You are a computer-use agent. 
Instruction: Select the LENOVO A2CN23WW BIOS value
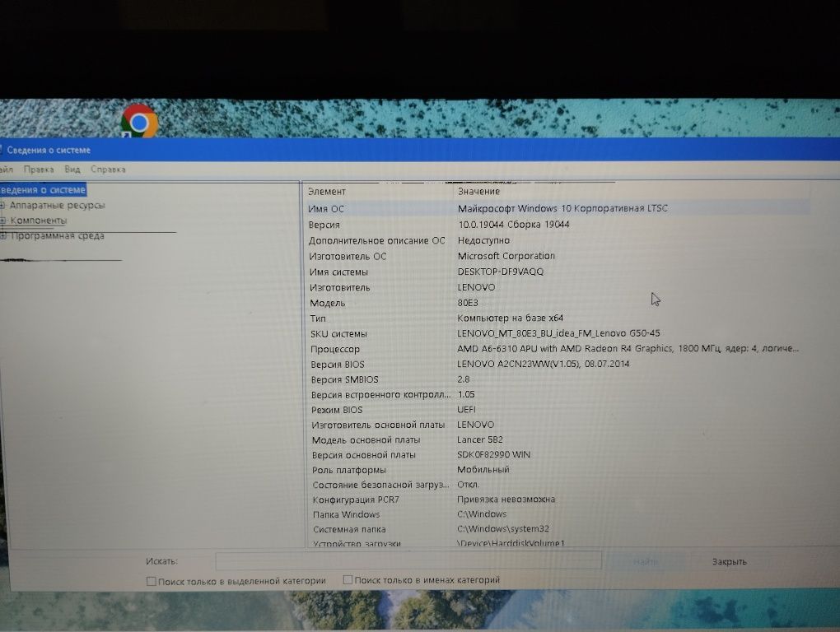(544, 364)
